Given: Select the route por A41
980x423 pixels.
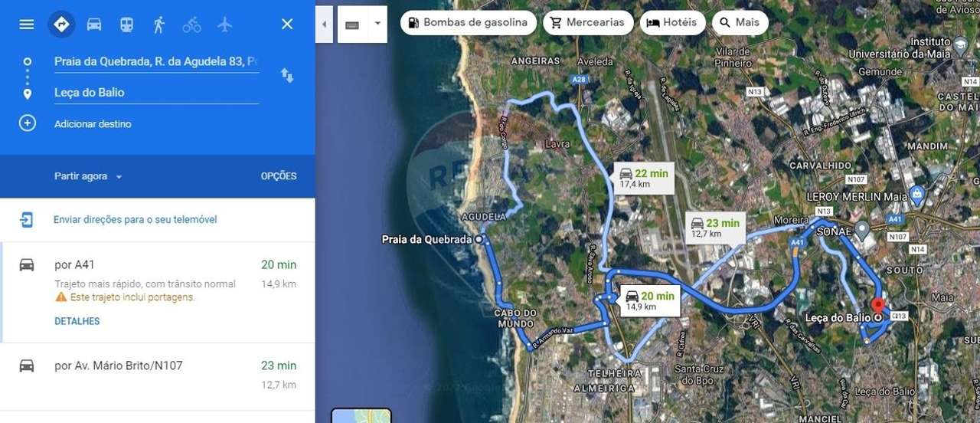Looking at the screenshot, I should [x=158, y=292].
